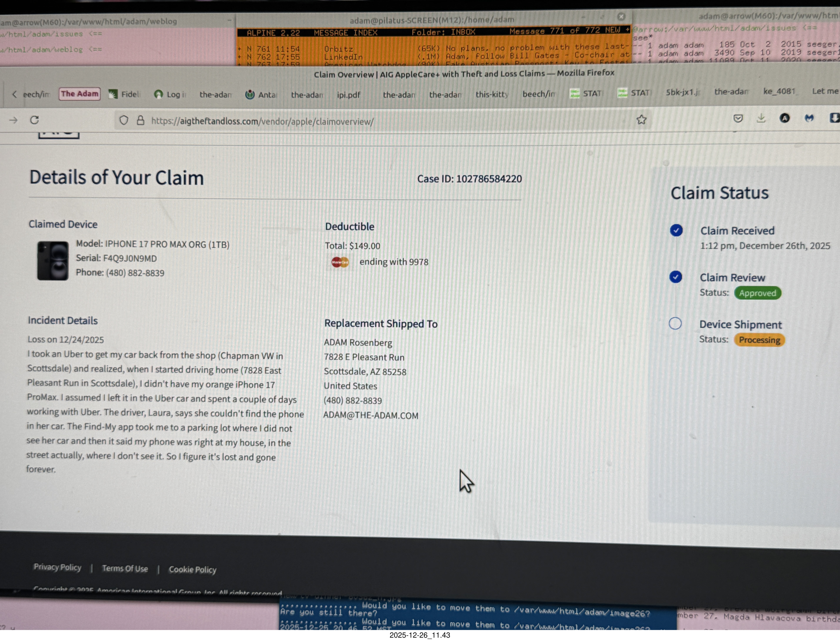Click the "Incident Details" section heading

click(62, 320)
